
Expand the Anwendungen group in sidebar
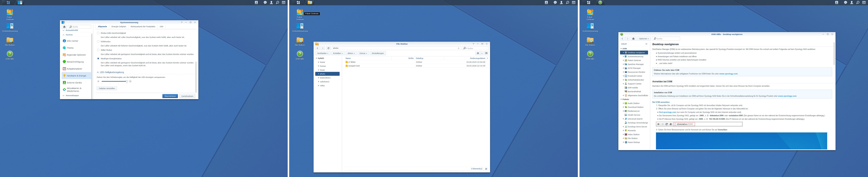[63, 95]
